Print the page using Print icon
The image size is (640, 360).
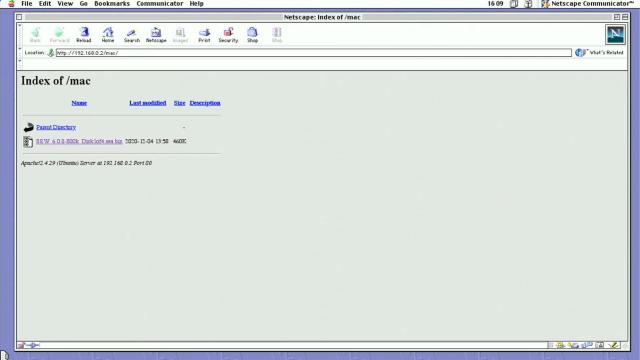(x=204, y=35)
